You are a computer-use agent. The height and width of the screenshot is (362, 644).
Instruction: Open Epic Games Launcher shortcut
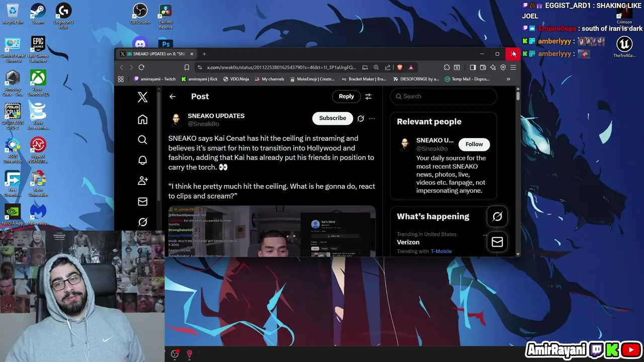pyautogui.click(x=38, y=49)
